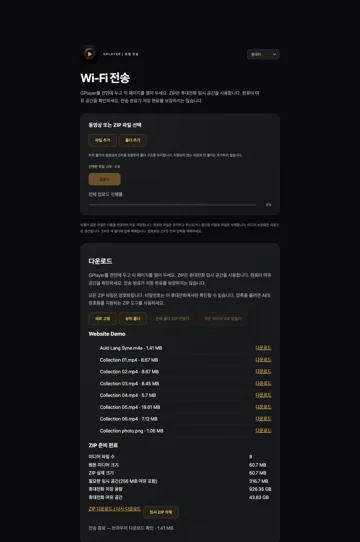Click the GPlayer orange play logo icon

(89, 54)
